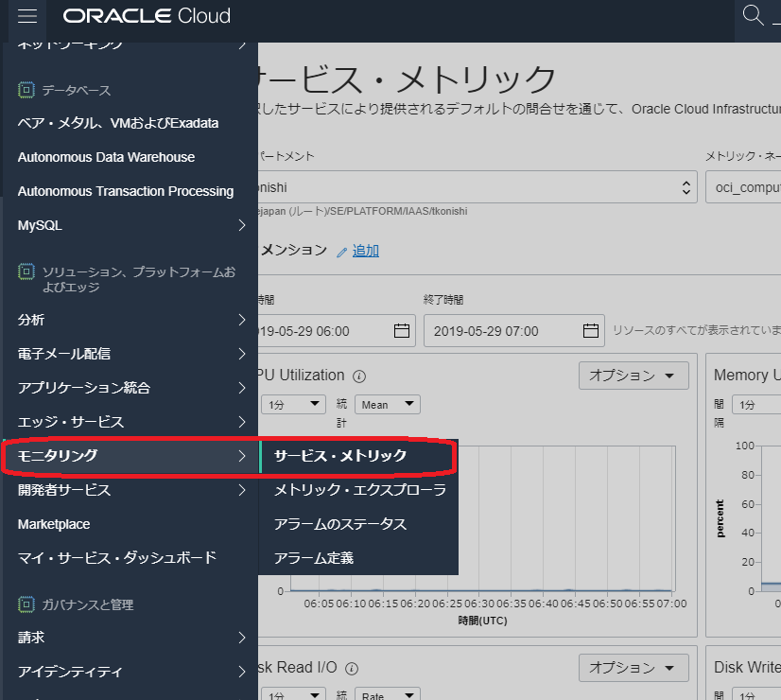Screen dimensions: 781x700
Task: Click the search magnifier icon
Action: pyautogui.click(x=752, y=14)
